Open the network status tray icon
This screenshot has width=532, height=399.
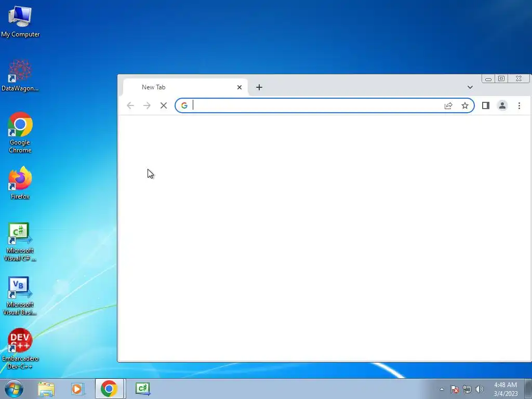pyautogui.click(x=467, y=389)
